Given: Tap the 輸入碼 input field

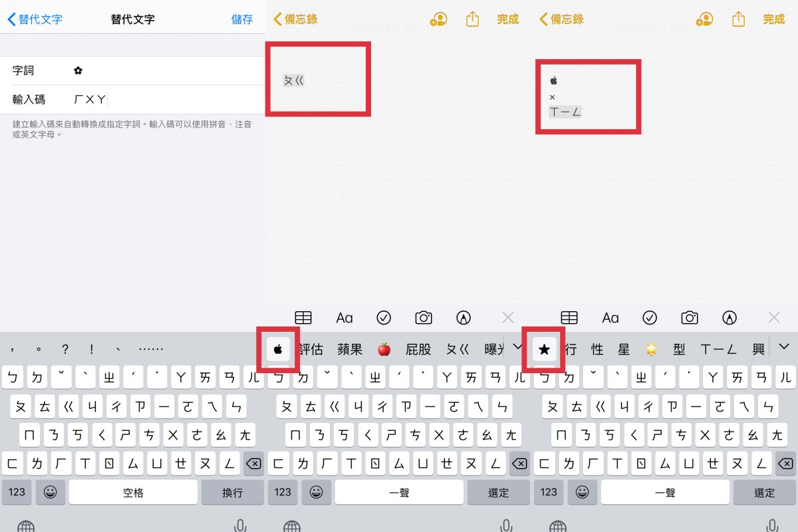Looking at the screenshot, I should pos(166,100).
